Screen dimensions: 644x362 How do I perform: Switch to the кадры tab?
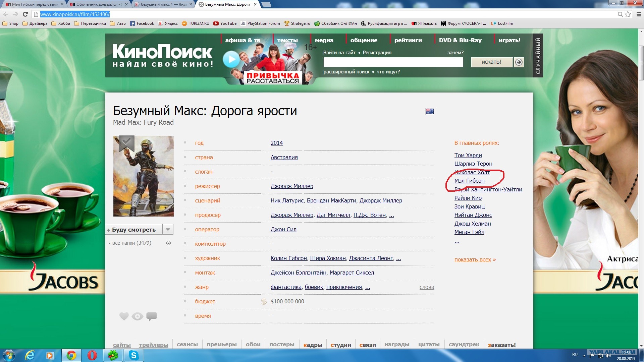tap(313, 345)
